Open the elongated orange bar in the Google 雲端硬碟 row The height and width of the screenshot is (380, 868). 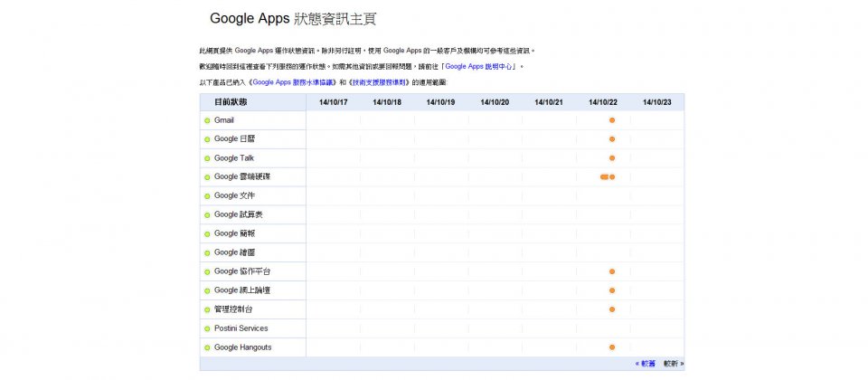605,176
